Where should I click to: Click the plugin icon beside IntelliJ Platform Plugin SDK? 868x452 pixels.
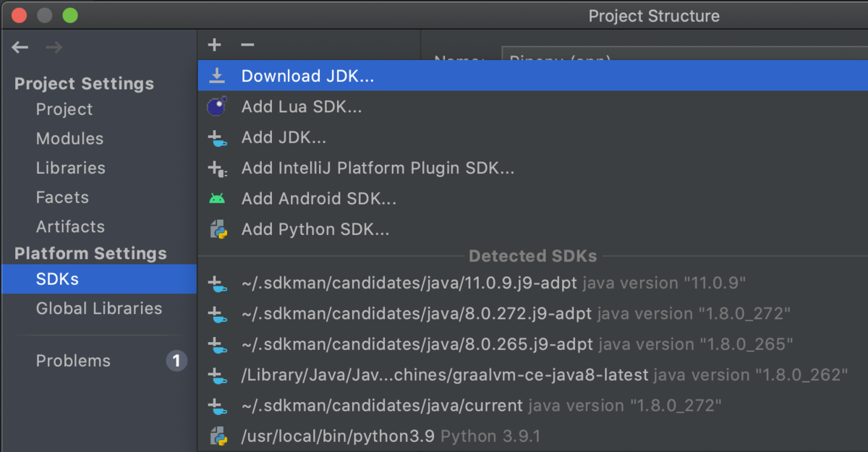[x=217, y=169]
